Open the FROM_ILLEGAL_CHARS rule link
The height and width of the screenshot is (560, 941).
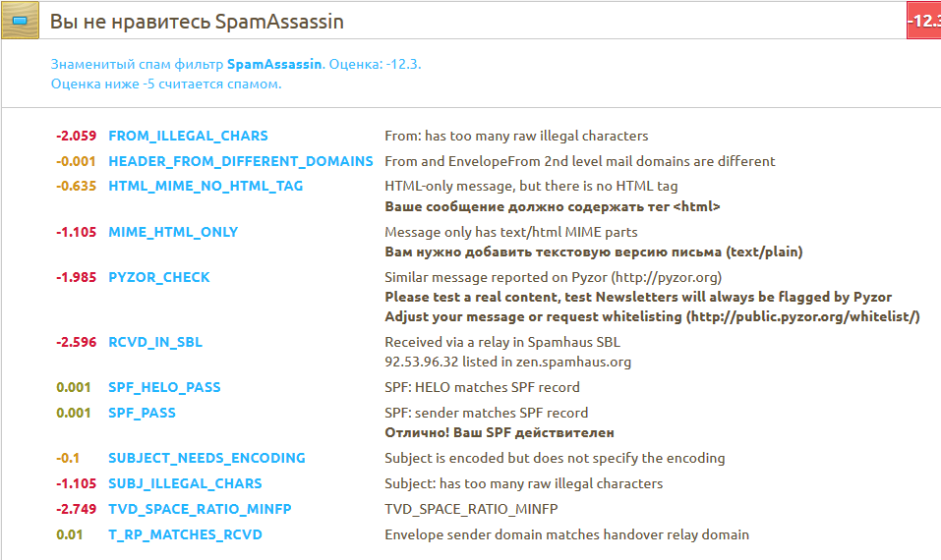tap(188, 137)
